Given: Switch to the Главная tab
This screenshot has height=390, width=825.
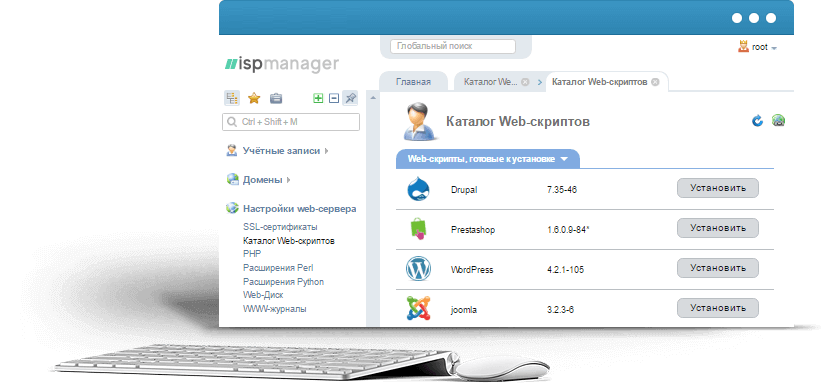Looking at the screenshot, I should click(x=413, y=82).
